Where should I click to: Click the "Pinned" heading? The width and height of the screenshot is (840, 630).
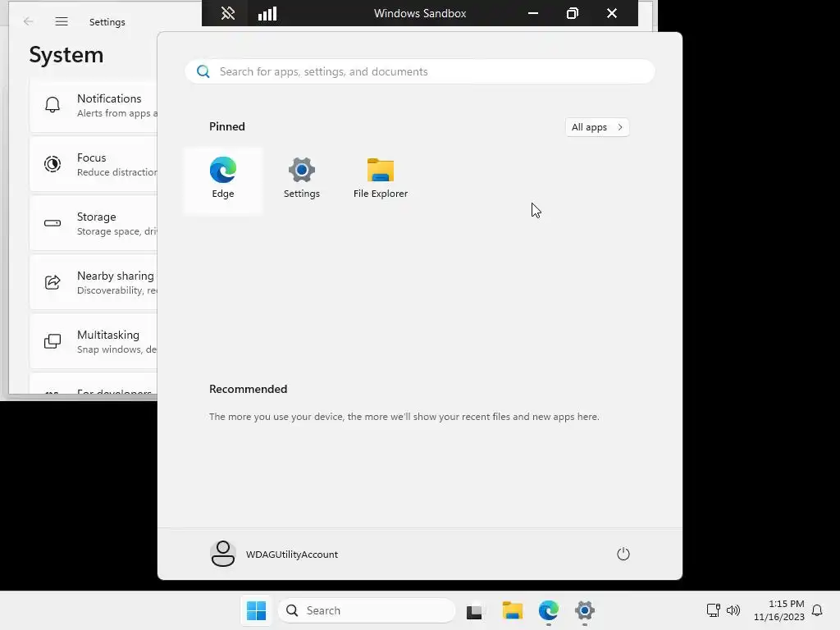pyautogui.click(x=227, y=126)
